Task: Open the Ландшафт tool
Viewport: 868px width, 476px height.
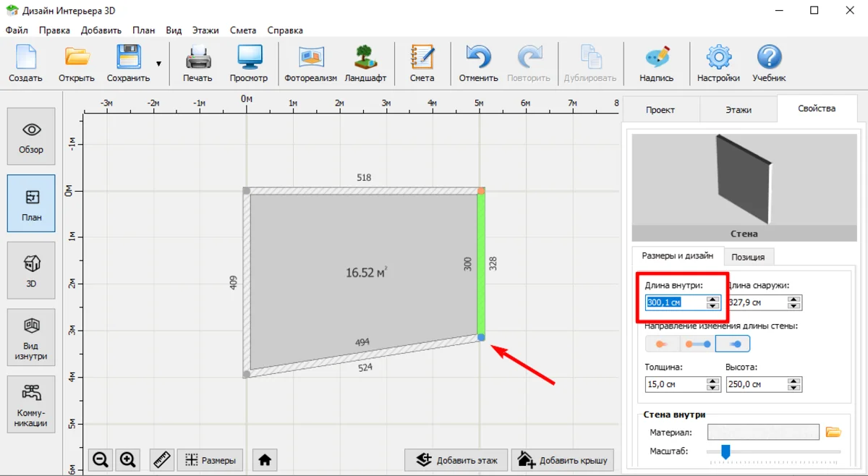Action: [x=365, y=64]
